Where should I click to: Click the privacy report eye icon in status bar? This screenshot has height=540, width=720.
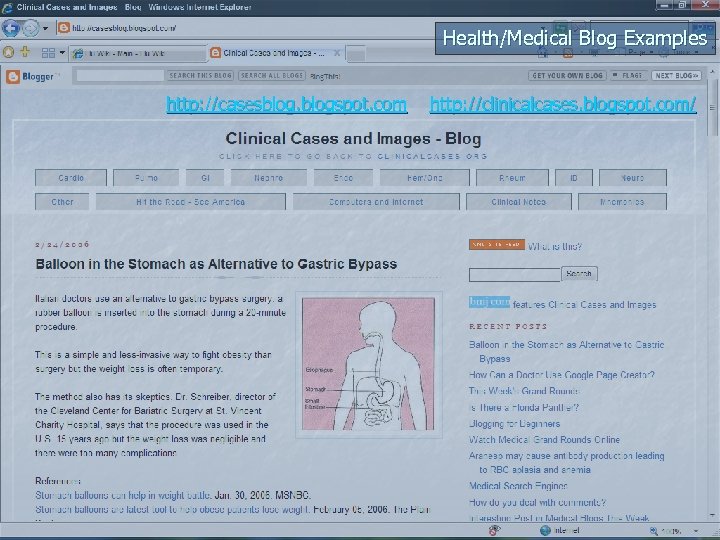(x=494, y=531)
